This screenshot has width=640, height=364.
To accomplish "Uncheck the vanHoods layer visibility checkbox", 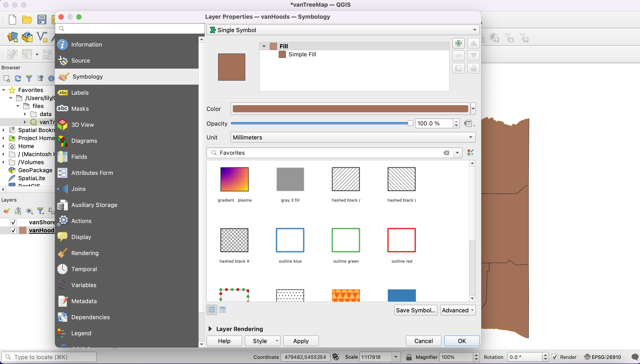I will (13, 230).
